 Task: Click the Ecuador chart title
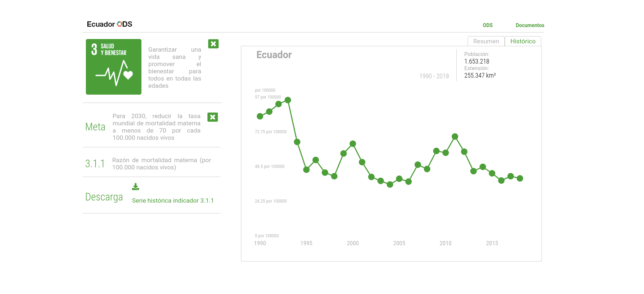point(274,55)
